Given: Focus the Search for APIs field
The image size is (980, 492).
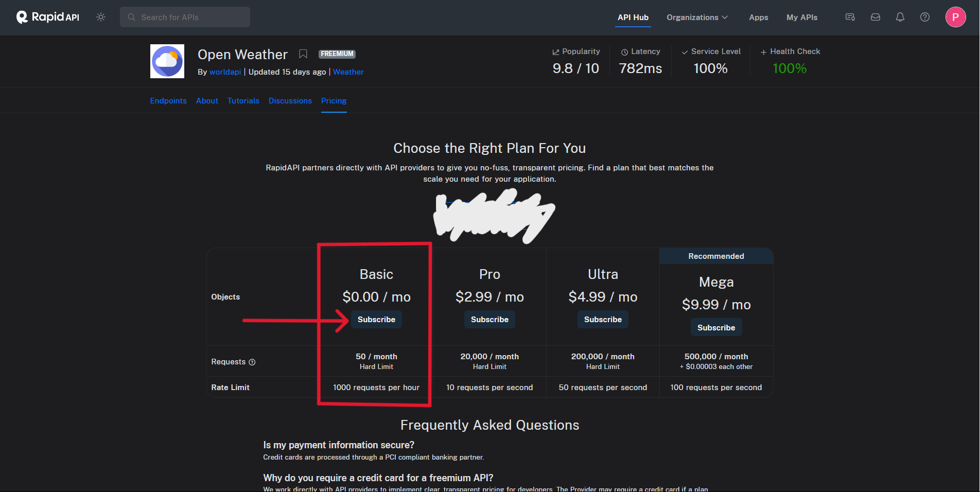Looking at the screenshot, I should coord(185,17).
